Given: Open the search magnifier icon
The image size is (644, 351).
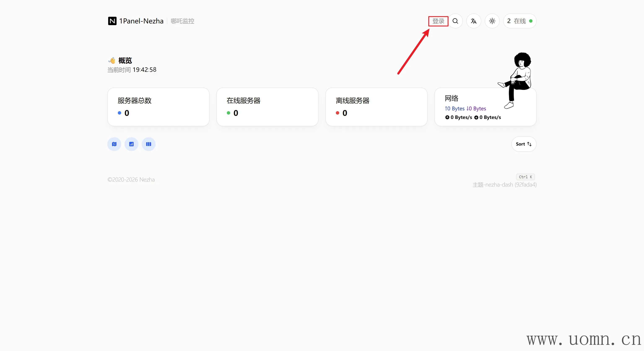Looking at the screenshot, I should tap(455, 21).
